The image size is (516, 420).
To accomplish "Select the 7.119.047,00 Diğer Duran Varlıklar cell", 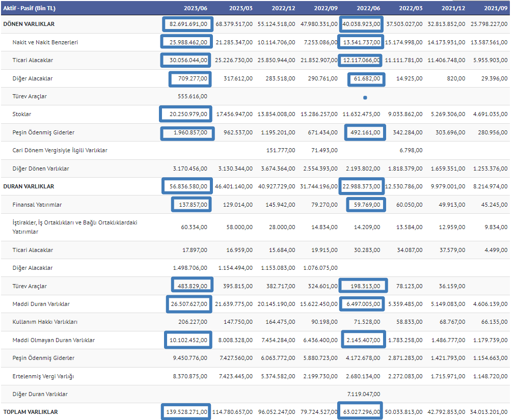I will [x=363, y=394].
